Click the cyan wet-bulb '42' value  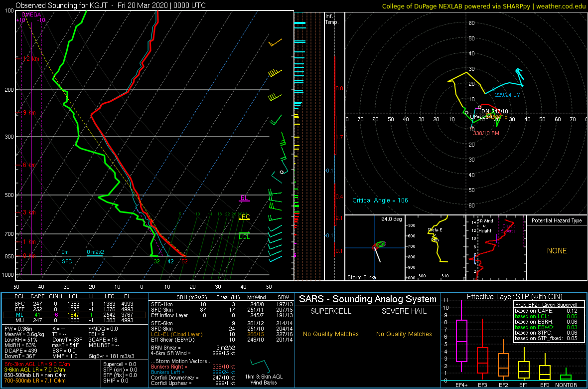(170, 261)
